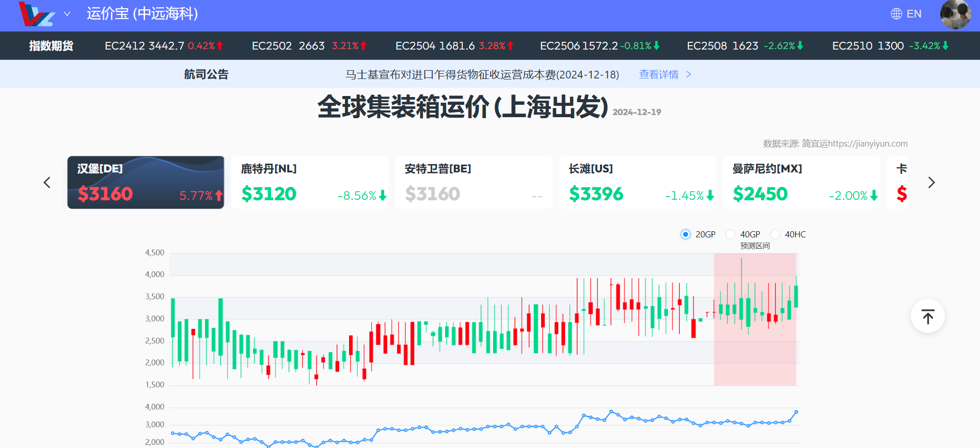The height and width of the screenshot is (448, 980).
Task: Click 查看详情 link
Action: 659,74
